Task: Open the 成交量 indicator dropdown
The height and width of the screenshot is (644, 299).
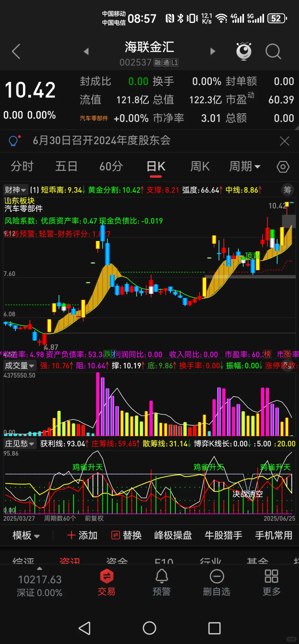Action: click(x=19, y=366)
